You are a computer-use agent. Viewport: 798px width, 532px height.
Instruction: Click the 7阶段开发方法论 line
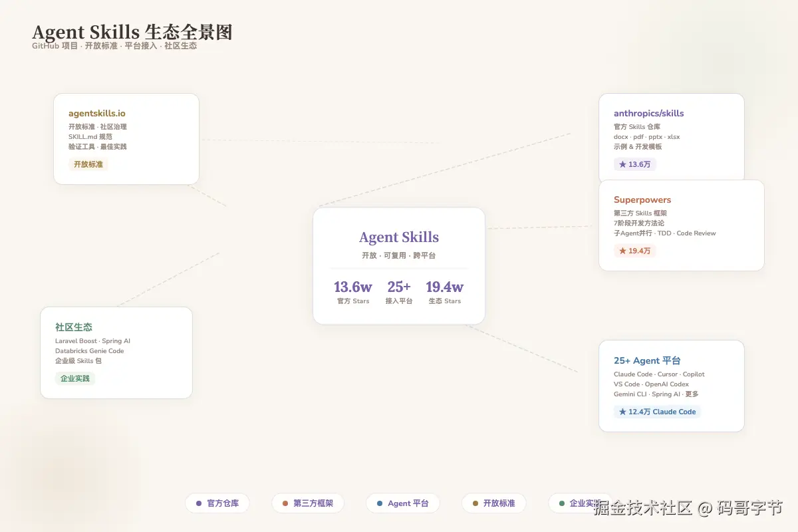639,223
